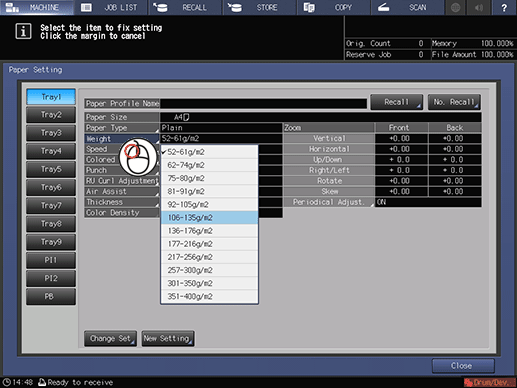
Task: Open the MACHINE screen tab
Action: [37, 7]
